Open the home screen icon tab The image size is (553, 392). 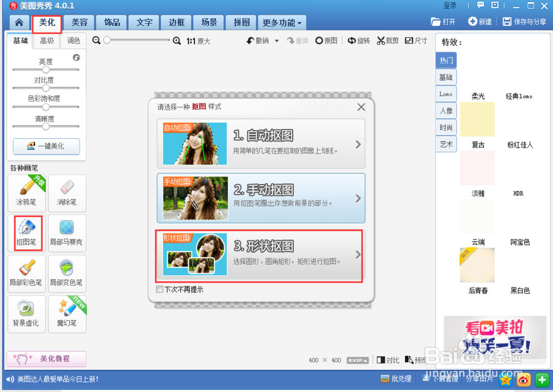coord(19,23)
